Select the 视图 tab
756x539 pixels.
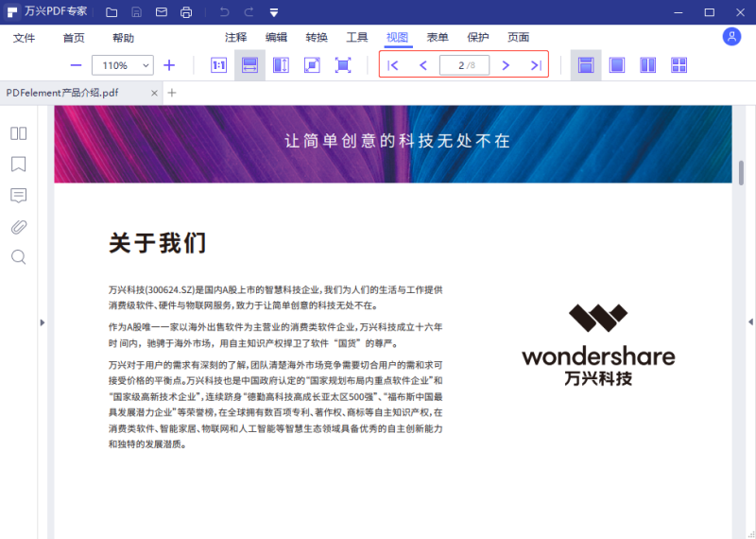tap(397, 37)
